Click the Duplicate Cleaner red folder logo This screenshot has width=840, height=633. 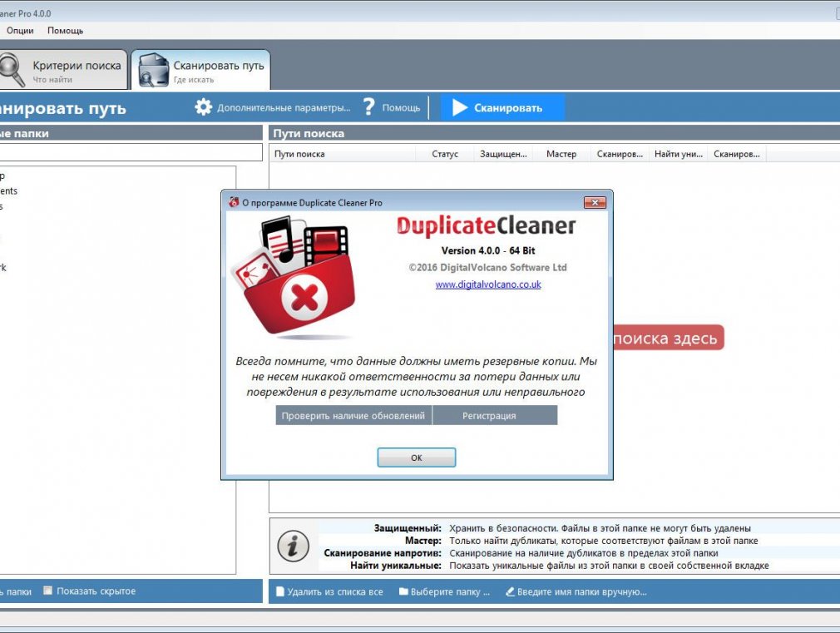[x=294, y=276]
